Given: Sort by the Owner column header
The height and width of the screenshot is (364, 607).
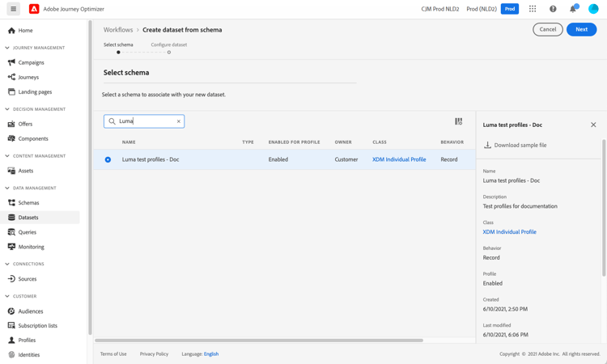Looking at the screenshot, I should [343, 142].
